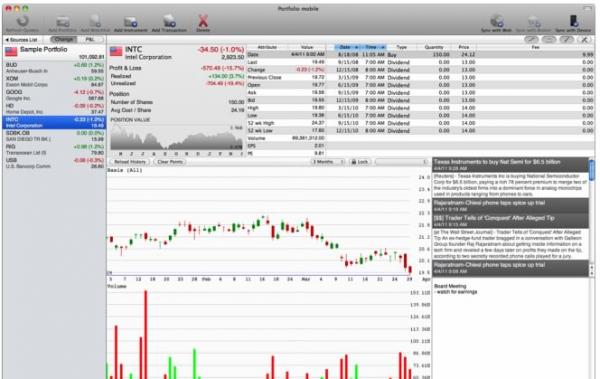The width and height of the screenshot is (600, 379).
Task: Open the empty dropdown next to Lock
Action: 401,162
